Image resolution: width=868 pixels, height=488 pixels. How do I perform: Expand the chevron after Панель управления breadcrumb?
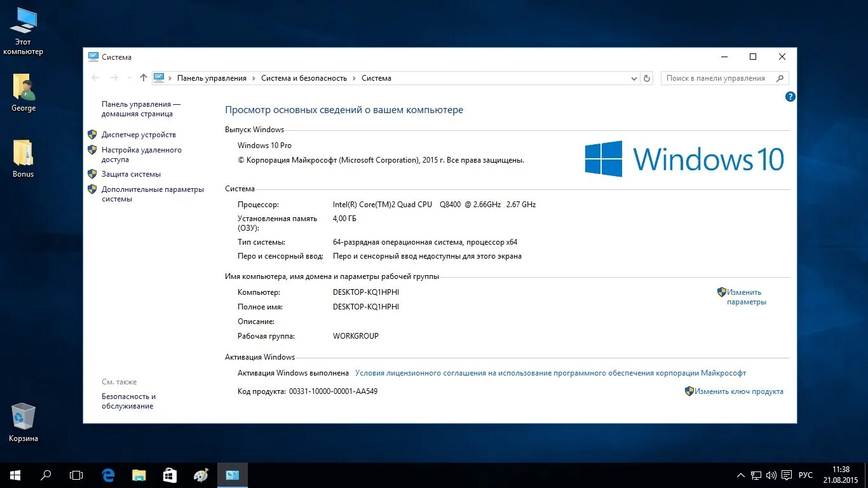click(x=254, y=78)
